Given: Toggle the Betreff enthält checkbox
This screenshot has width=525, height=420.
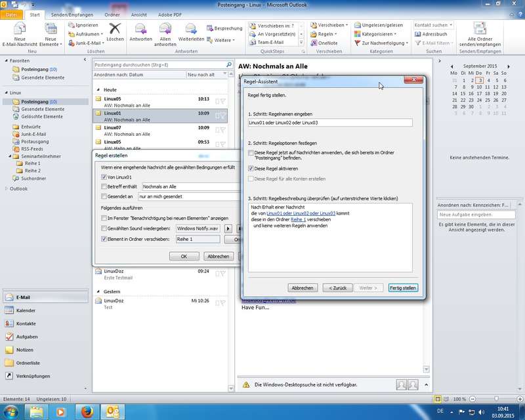Looking at the screenshot, I should pos(104,186).
